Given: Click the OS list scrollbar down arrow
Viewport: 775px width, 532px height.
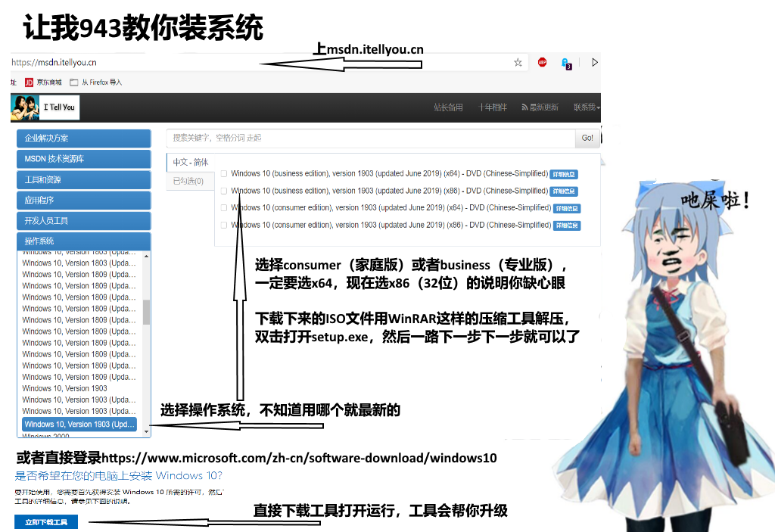Looking at the screenshot, I should tap(146, 431).
